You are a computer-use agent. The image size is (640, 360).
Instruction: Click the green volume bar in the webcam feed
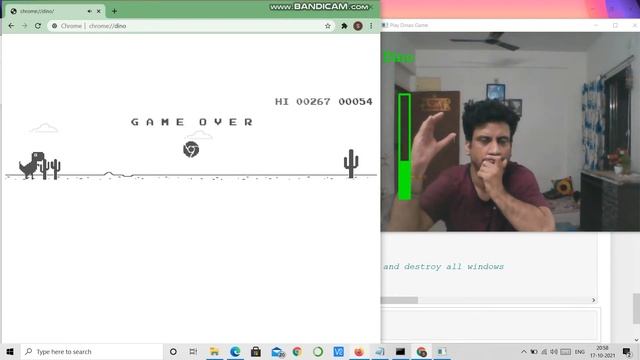404,147
